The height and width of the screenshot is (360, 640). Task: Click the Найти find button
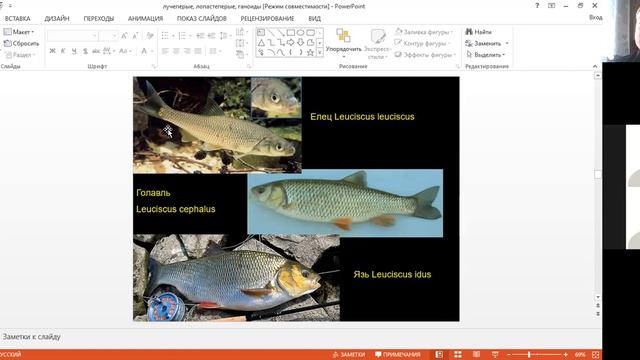tap(479, 32)
